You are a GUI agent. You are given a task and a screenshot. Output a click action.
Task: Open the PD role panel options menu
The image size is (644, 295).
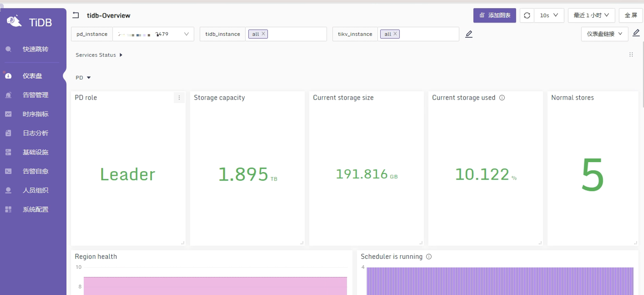[x=179, y=98]
